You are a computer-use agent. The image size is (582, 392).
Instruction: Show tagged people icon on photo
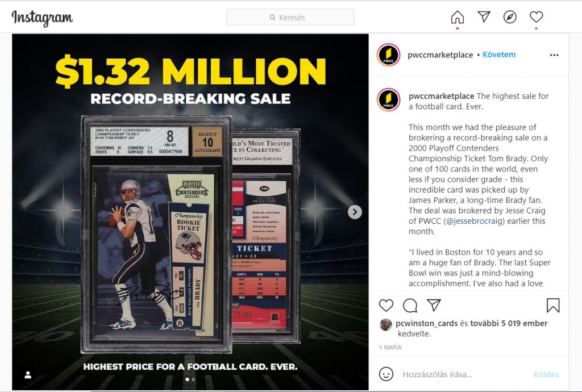(x=28, y=375)
